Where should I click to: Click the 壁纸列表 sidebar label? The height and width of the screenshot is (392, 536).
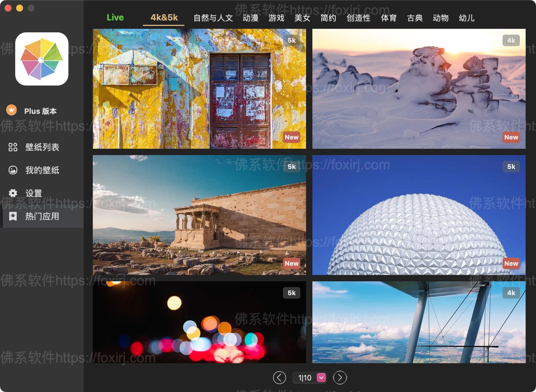[42, 147]
